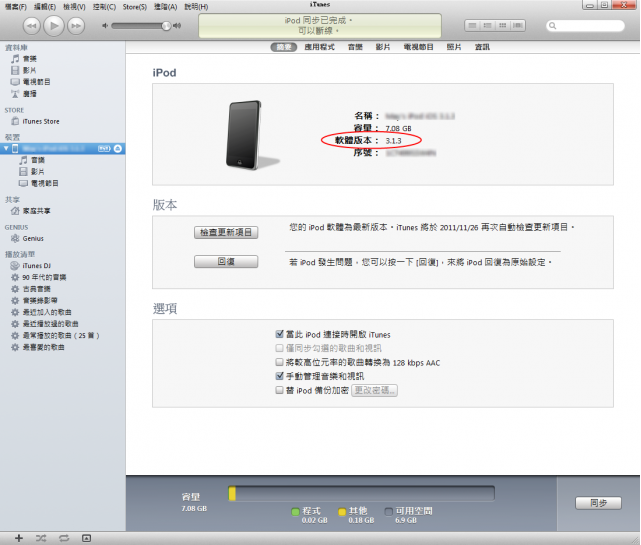Open the Store(S) menu
The height and width of the screenshot is (545, 641).
pos(135,7)
